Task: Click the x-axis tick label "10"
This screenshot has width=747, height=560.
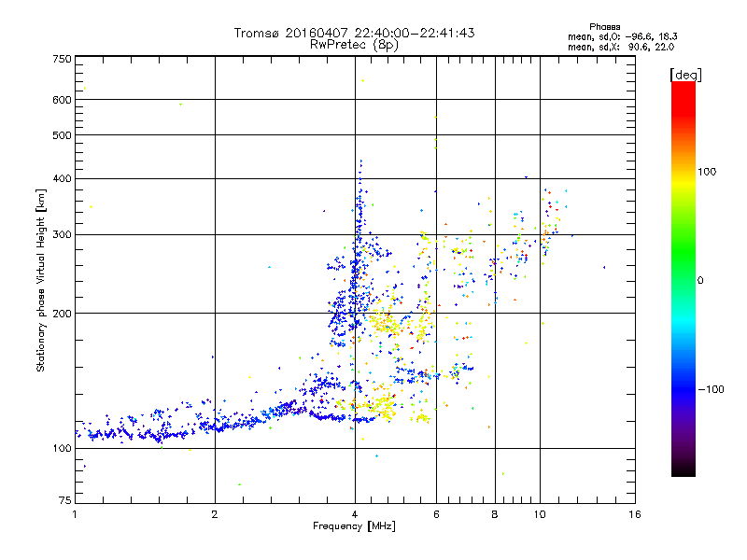Action: (540, 515)
